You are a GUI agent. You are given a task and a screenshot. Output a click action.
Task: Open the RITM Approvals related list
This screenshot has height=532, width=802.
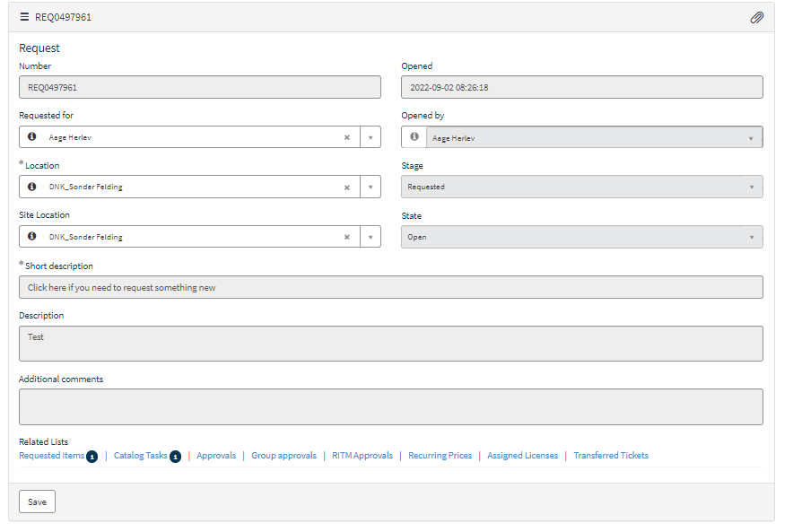362,456
